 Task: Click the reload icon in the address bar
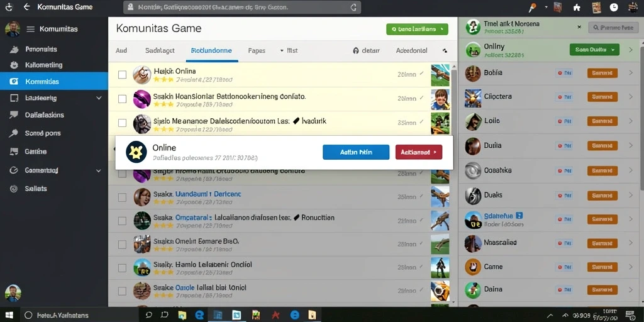(x=353, y=7)
